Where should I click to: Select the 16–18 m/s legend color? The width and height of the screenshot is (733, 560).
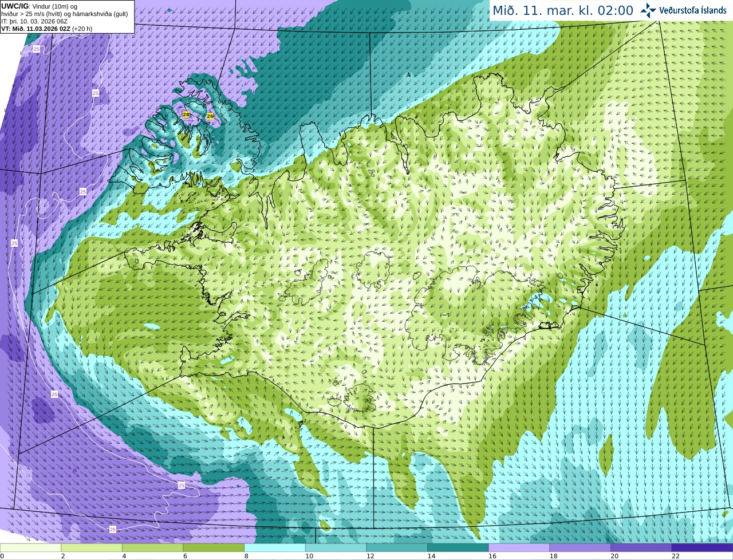[519, 547]
